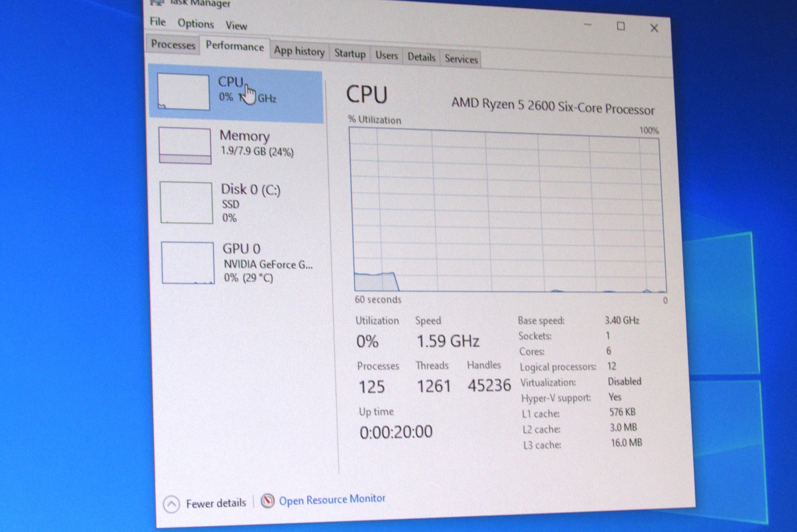This screenshot has height=532, width=797.
Task: Switch to the Startup tab
Action: pyautogui.click(x=350, y=54)
